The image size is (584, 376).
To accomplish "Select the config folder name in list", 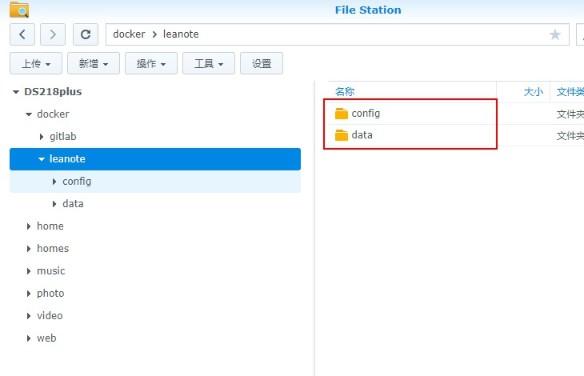I will coord(366,113).
